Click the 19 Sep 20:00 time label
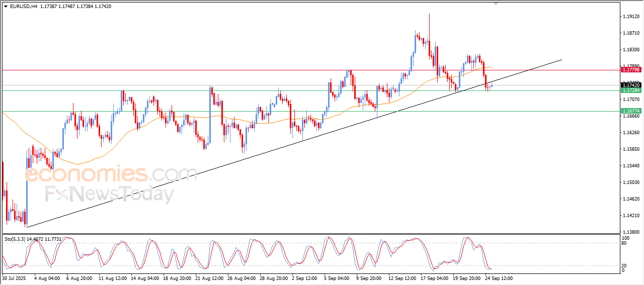644x285 pixels. click(467, 278)
